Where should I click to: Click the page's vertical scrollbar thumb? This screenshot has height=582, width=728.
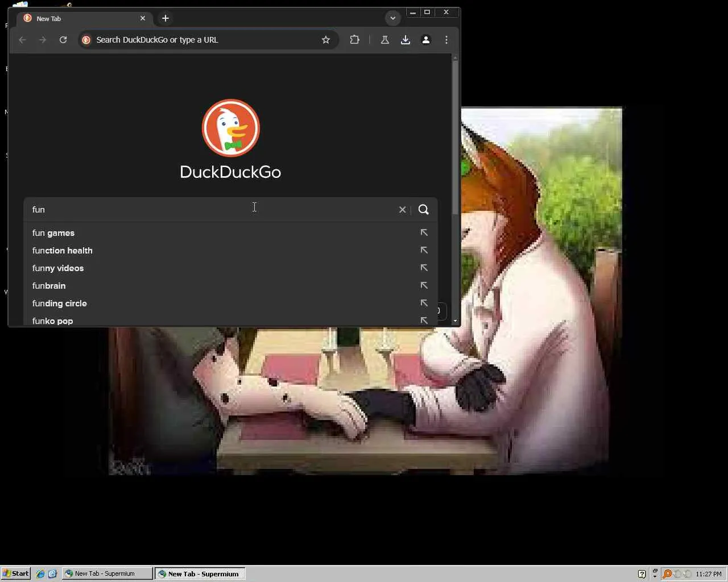coord(455,138)
